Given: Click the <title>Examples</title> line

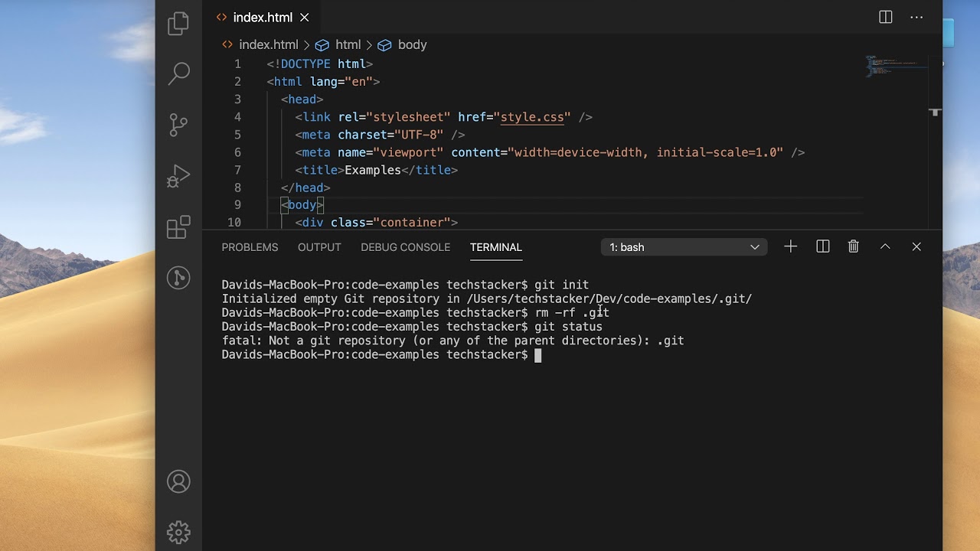Looking at the screenshot, I should point(377,170).
